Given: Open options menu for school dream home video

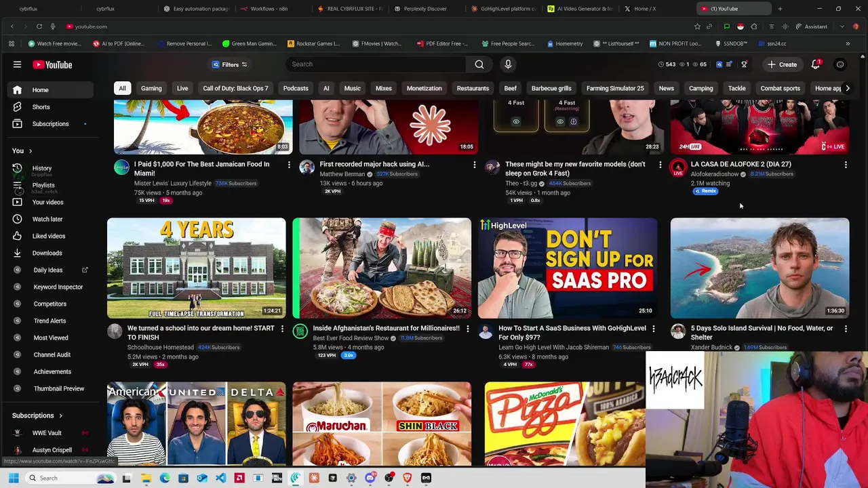Looking at the screenshot, I should pyautogui.click(x=282, y=329).
